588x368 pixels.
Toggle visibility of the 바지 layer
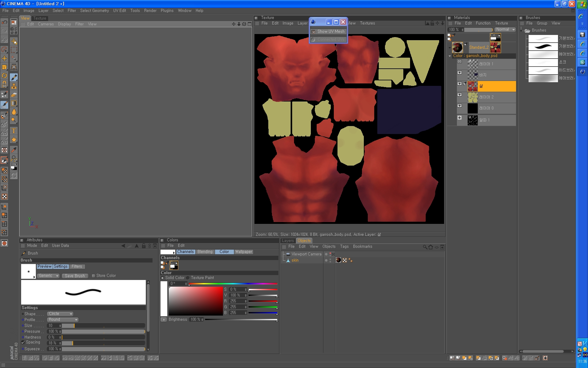point(459,73)
